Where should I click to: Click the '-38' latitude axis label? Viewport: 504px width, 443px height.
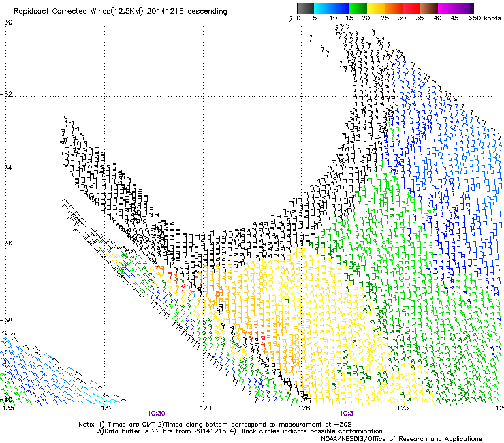(6, 320)
